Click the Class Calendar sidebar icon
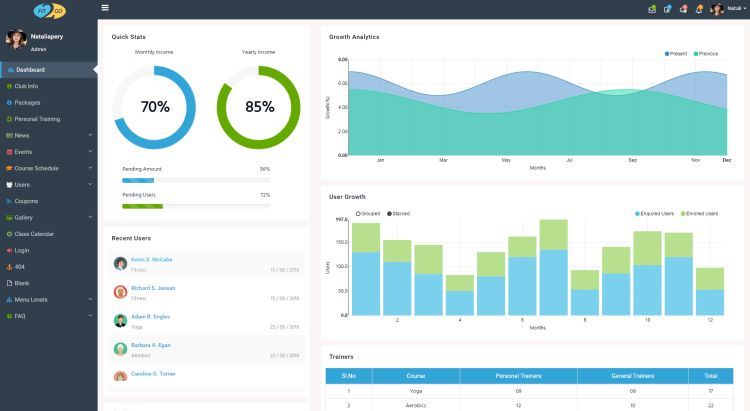The width and height of the screenshot is (750, 411). pos(9,234)
